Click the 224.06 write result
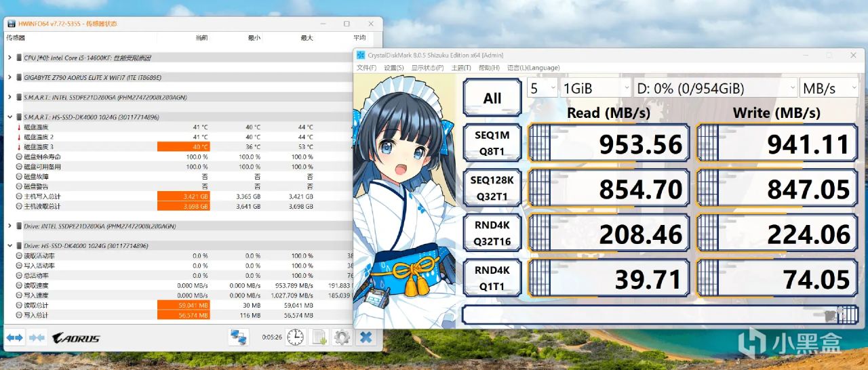The width and height of the screenshot is (868, 370). coord(777,234)
